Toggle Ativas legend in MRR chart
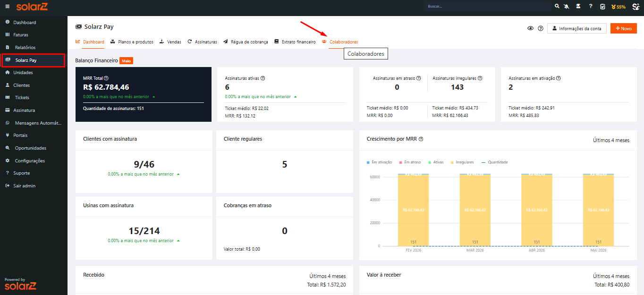 point(436,162)
